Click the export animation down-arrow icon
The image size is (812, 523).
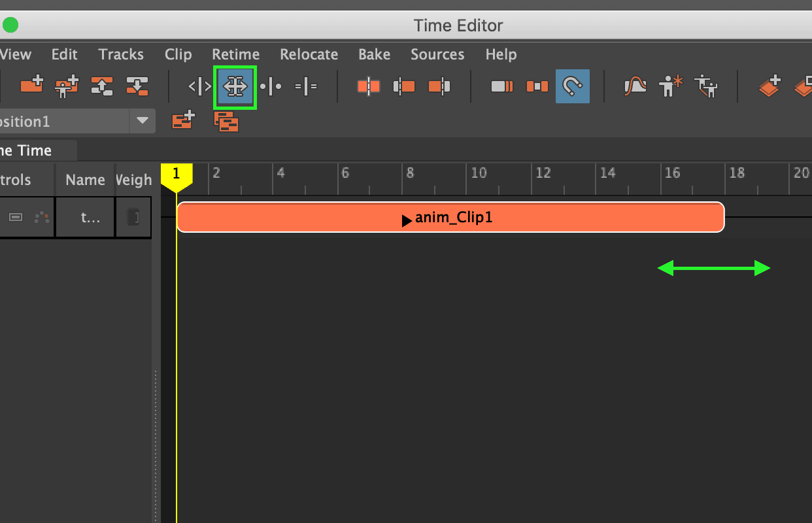pos(139,86)
